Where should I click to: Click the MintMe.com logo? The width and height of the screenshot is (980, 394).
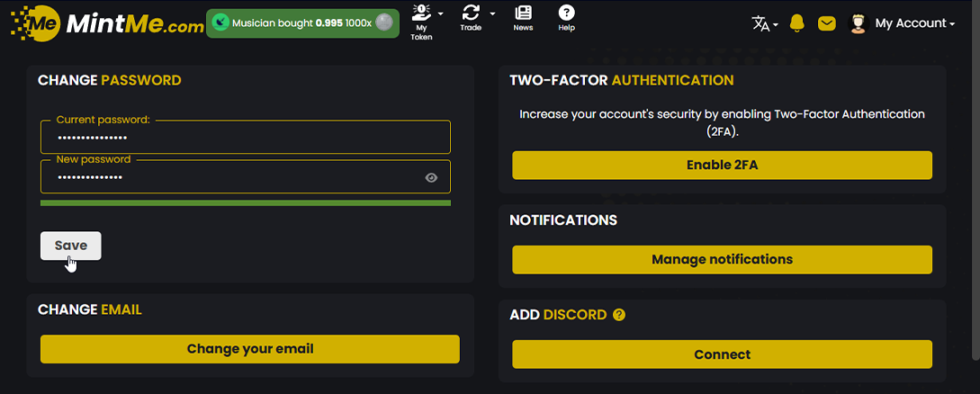point(107,23)
